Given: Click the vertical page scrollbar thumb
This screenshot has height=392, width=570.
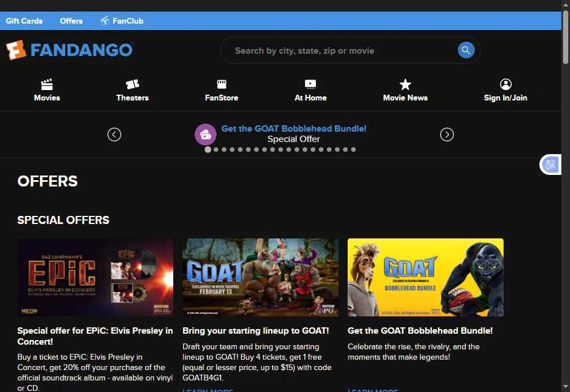Looking at the screenshot, I should tap(565, 38).
